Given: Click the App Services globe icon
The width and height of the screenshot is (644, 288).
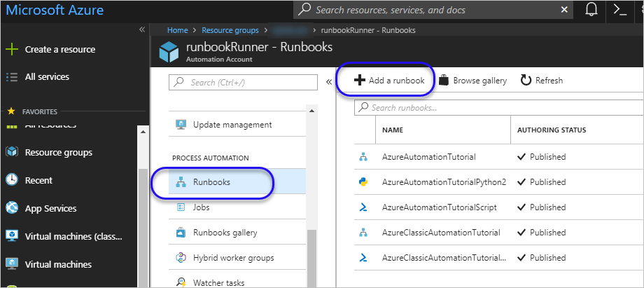Looking at the screenshot, I should coord(12,208).
